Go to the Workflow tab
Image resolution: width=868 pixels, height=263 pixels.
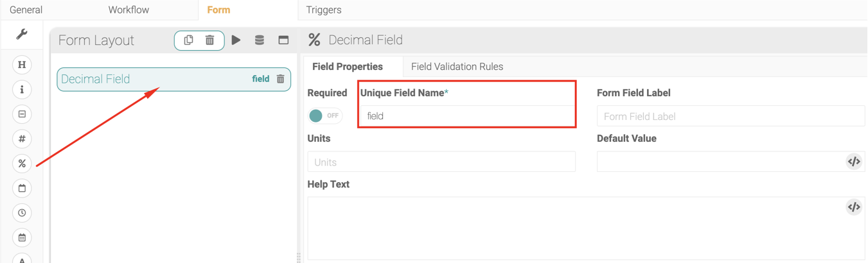[128, 10]
